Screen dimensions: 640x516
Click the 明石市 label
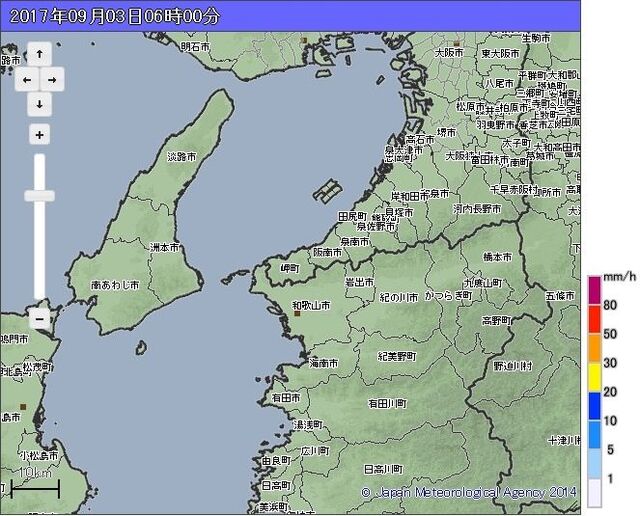(195, 47)
